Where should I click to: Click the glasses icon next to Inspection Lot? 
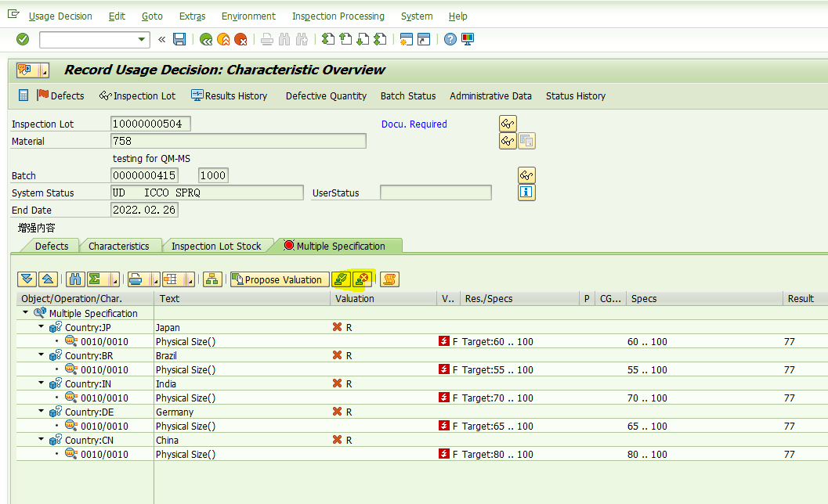tap(507, 124)
